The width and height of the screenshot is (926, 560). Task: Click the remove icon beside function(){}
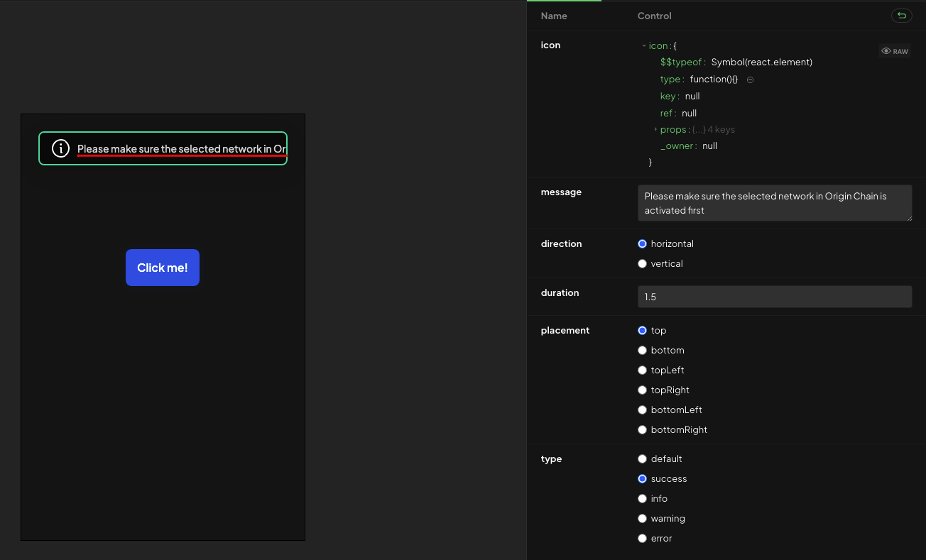coord(750,79)
